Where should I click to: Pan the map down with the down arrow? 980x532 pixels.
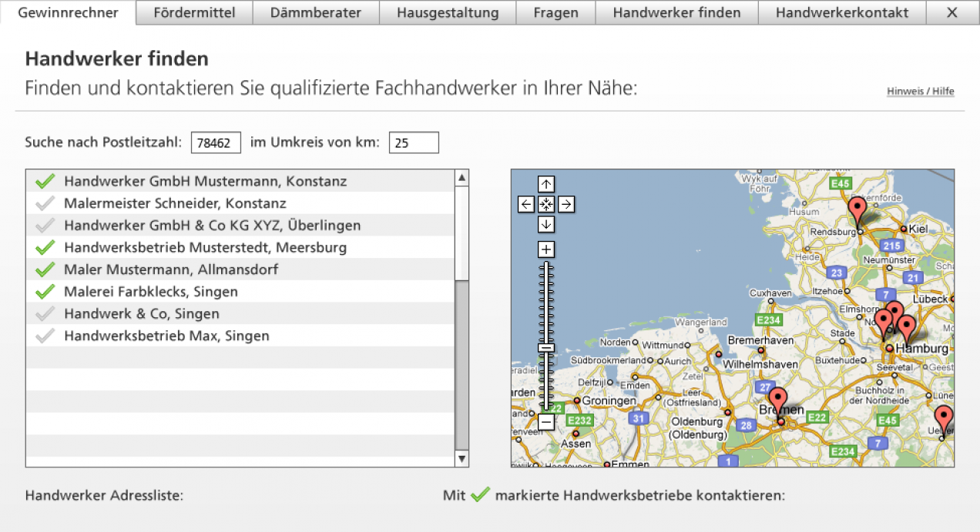coord(546,224)
